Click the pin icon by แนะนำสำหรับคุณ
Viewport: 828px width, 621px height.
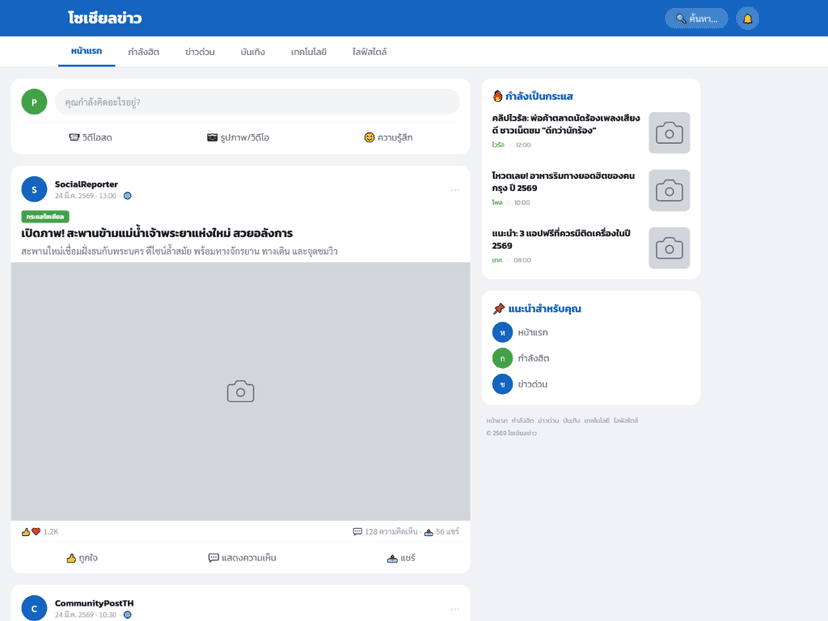pyautogui.click(x=498, y=308)
